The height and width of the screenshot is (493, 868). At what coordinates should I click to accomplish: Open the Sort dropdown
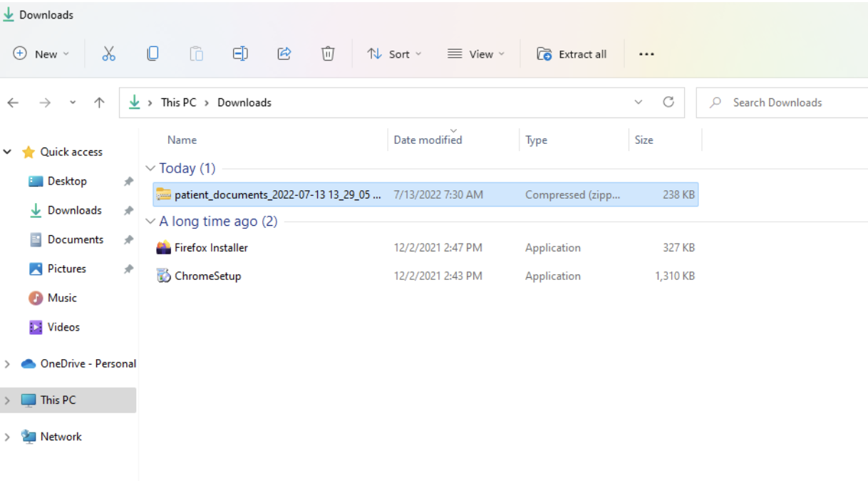(394, 53)
